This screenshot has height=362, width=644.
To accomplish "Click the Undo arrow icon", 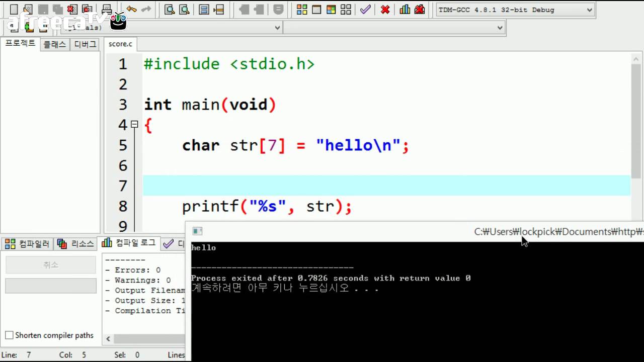I will [132, 9].
